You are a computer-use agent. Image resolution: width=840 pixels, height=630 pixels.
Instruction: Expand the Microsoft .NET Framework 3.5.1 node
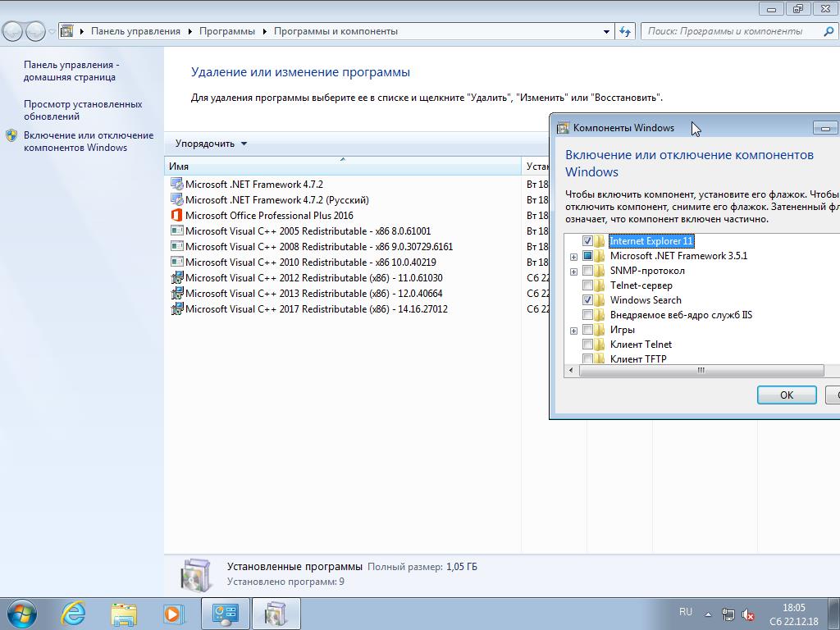(x=573, y=257)
